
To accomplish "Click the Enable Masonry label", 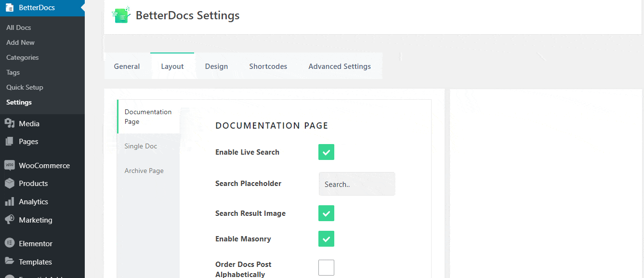I will pyautogui.click(x=243, y=239).
